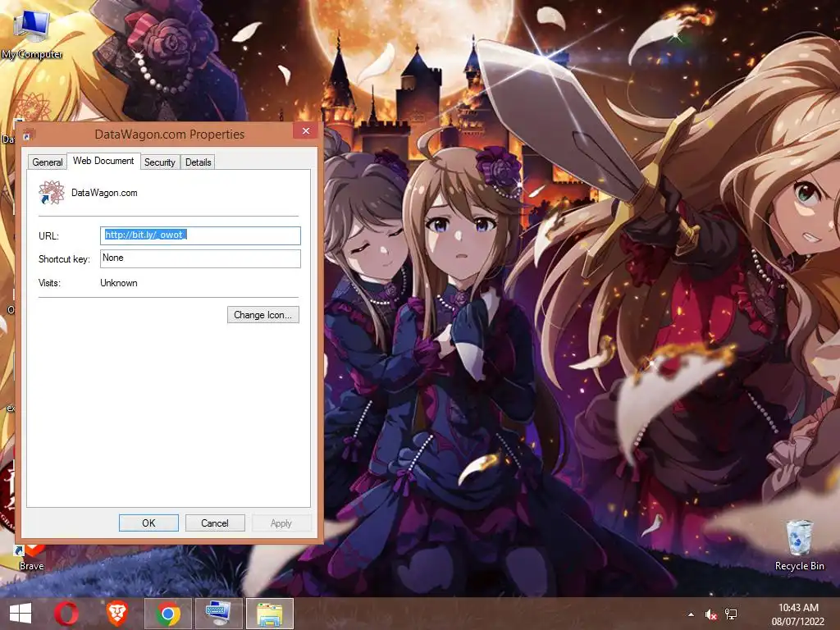This screenshot has width=840, height=630.
Task: Open the Details tab
Action: 199,162
